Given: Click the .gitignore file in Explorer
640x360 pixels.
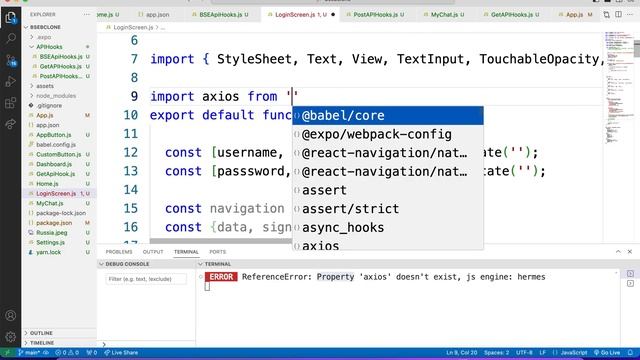Looking at the screenshot, I should (49, 105).
